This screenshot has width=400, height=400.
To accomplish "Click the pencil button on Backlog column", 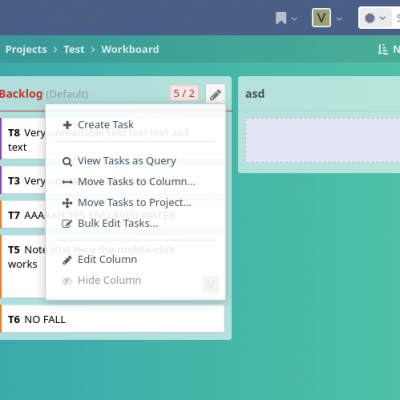I will tap(215, 94).
